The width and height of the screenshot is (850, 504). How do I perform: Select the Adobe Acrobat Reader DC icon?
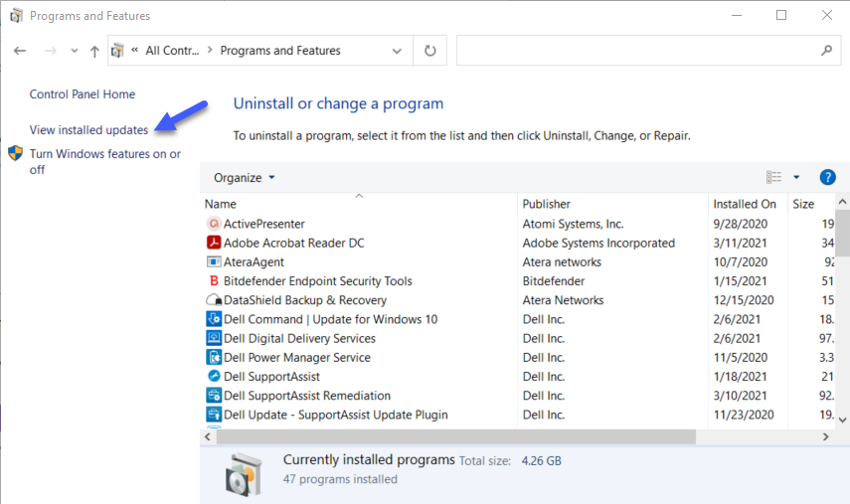click(213, 243)
